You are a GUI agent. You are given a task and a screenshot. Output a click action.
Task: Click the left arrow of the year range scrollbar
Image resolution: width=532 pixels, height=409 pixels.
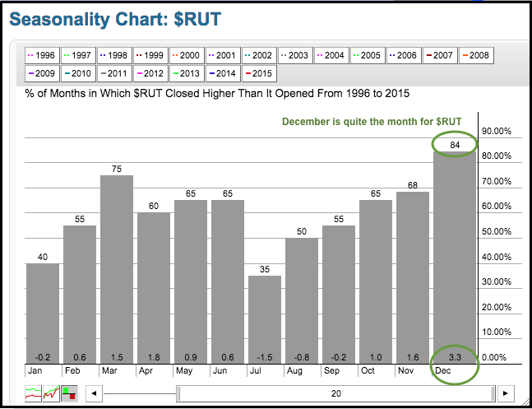pyautogui.click(x=95, y=393)
